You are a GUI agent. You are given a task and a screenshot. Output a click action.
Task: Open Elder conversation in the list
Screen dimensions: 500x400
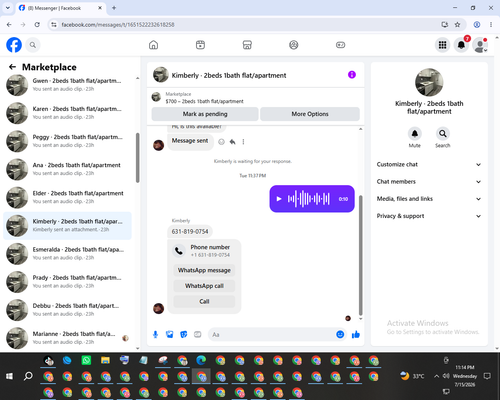(x=67, y=197)
